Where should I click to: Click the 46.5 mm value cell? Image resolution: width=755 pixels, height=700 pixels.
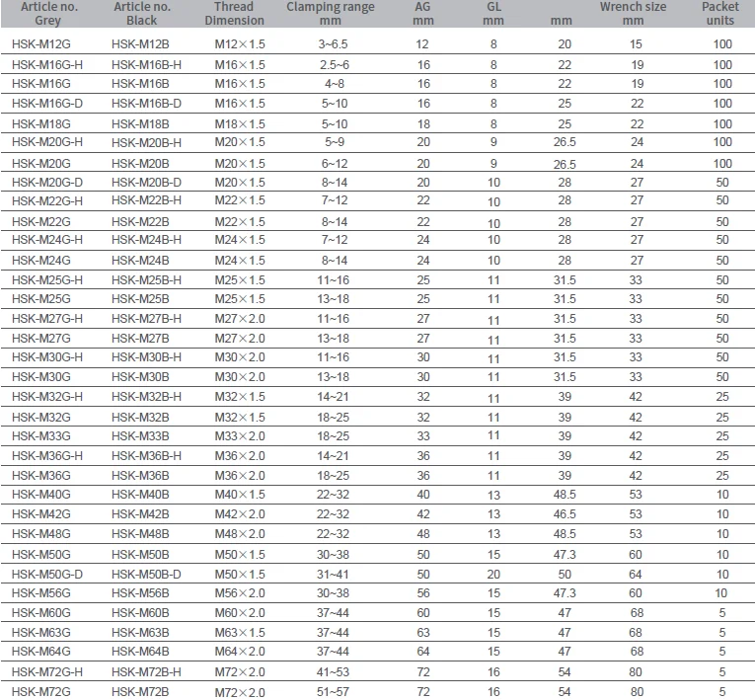(565, 514)
